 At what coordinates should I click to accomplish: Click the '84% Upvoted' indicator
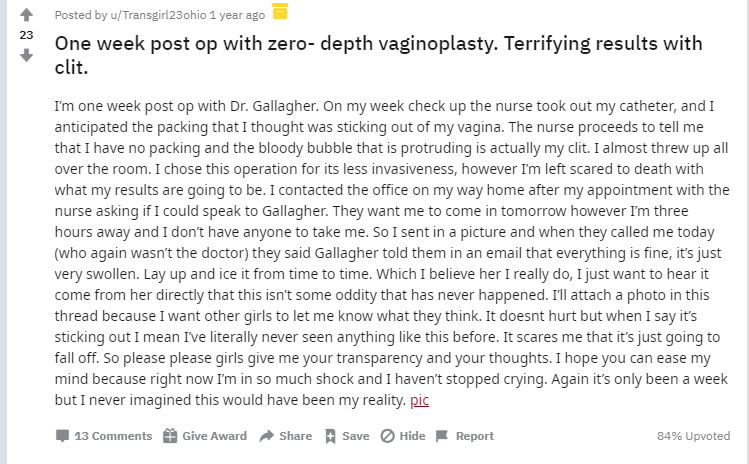point(691,436)
